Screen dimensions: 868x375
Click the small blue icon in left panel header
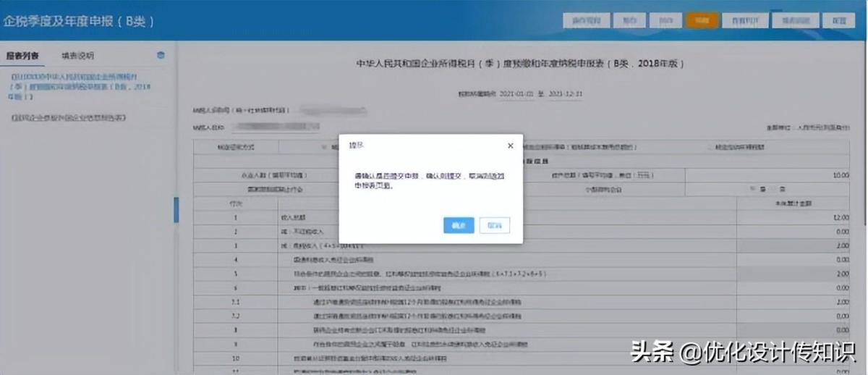pos(161,56)
